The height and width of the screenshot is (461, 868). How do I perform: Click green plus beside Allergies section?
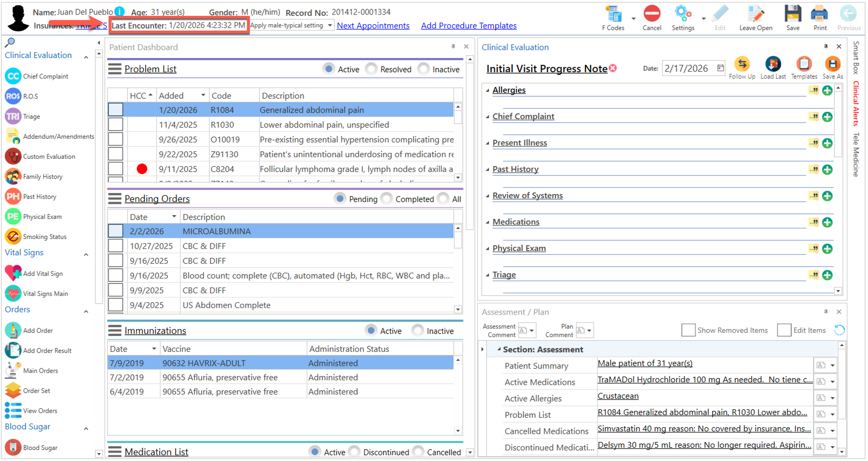coord(827,90)
